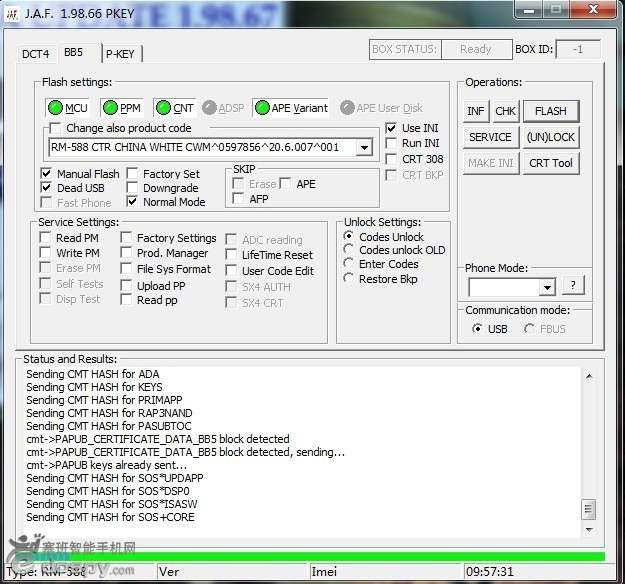Click 'Sending CMT HASH for PASUBTOC' log line
625x584 pixels.
[109, 426]
